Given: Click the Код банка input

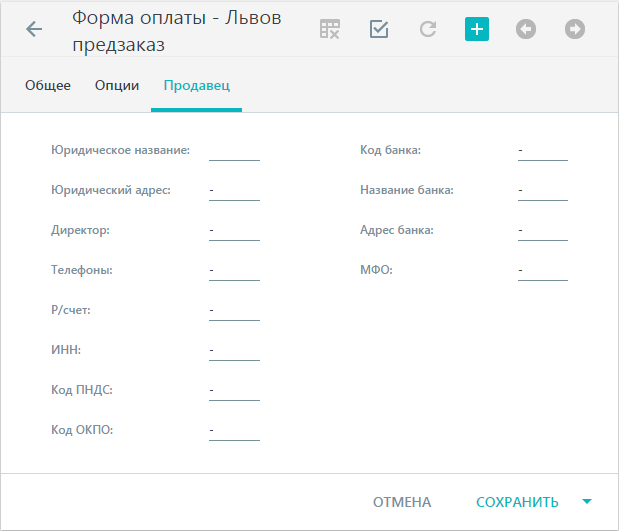Looking at the screenshot, I should point(543,151).
